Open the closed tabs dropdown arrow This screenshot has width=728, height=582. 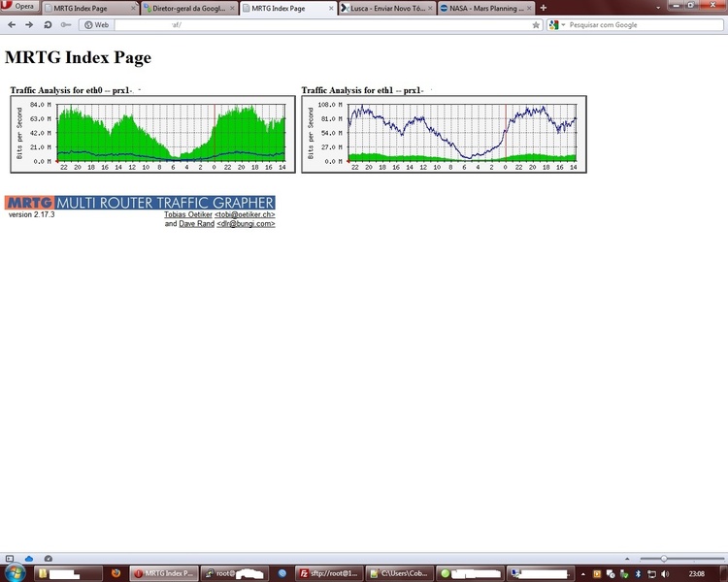pyautogui.click(x=658, y=8)
